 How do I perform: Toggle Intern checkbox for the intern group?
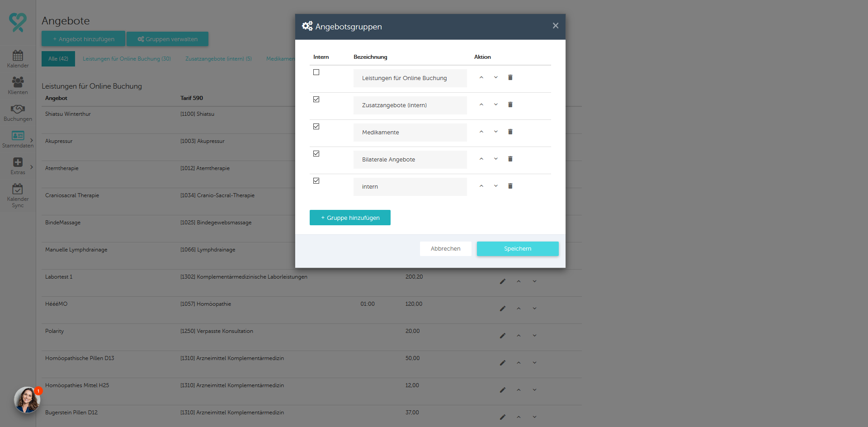pos(316,181)
